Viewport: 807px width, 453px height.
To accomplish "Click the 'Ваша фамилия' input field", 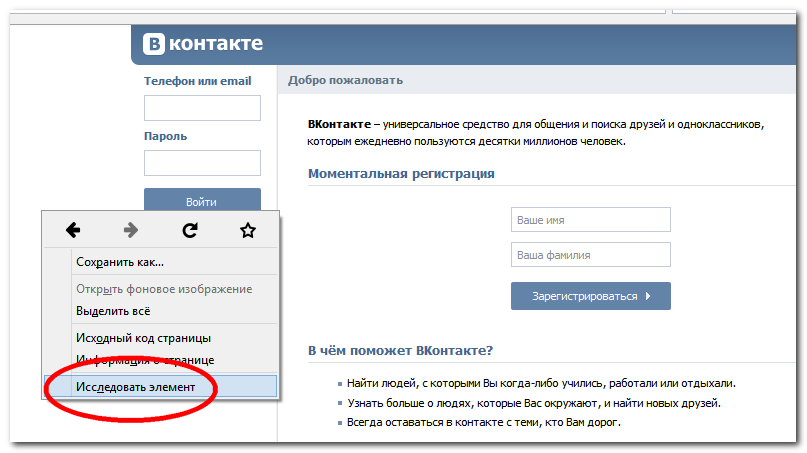I will tap(591, 255).
